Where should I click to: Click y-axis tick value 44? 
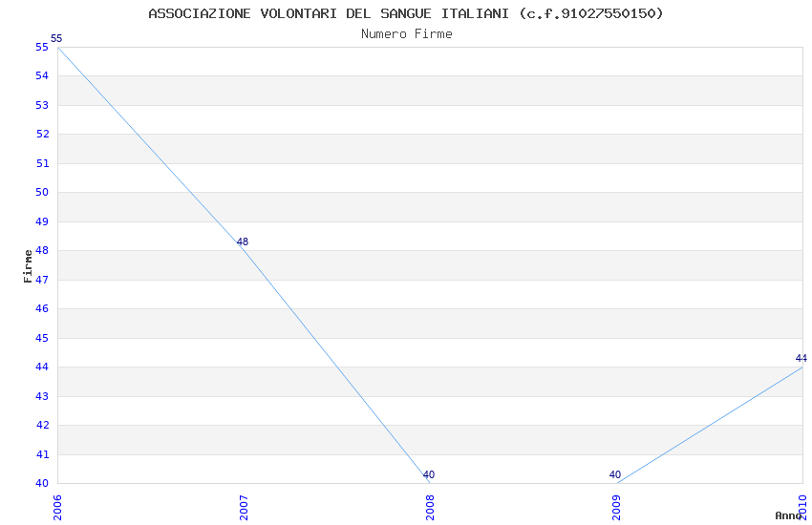click(x=42, y=367)
